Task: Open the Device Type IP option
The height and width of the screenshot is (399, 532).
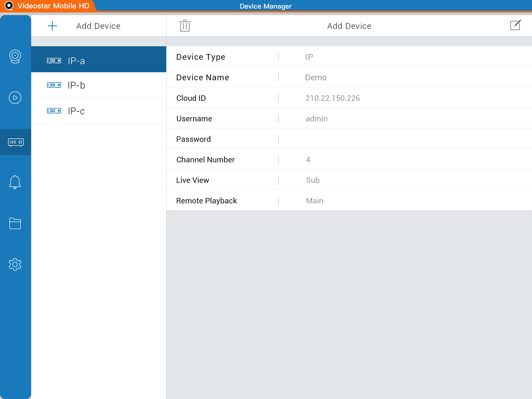Action: [x=309, y=57]
